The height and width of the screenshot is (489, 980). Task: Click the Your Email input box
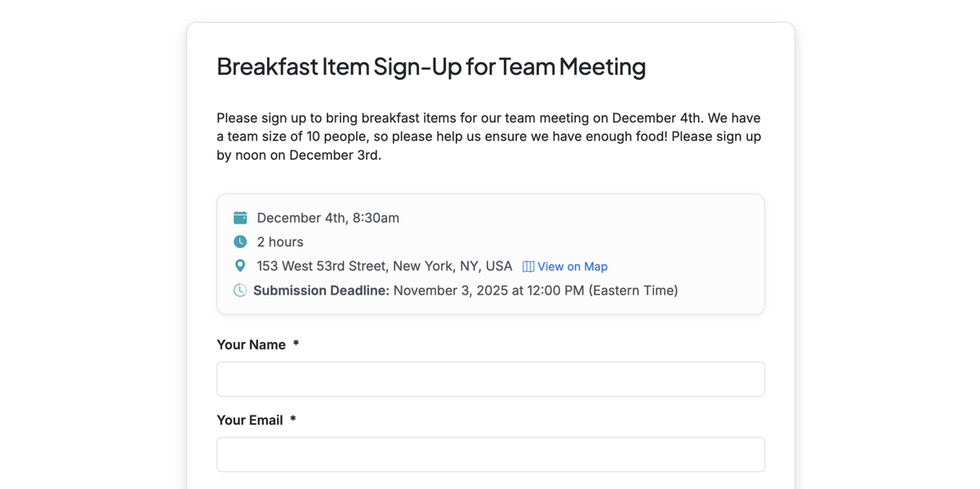tap(490, 454)
